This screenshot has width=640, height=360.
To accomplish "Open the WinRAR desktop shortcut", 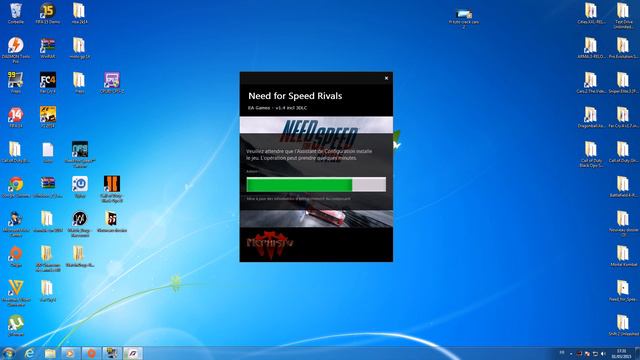I will click(48, 49).
